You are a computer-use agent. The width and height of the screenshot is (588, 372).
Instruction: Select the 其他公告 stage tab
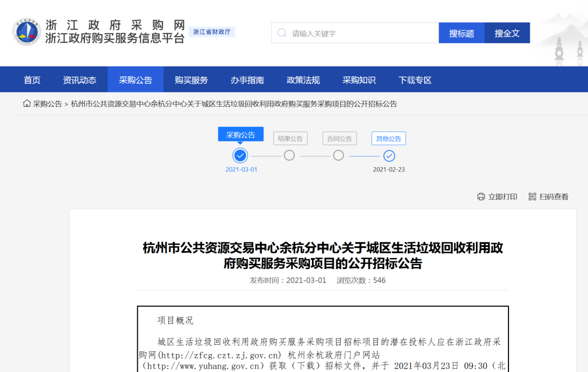pos(389,138)
